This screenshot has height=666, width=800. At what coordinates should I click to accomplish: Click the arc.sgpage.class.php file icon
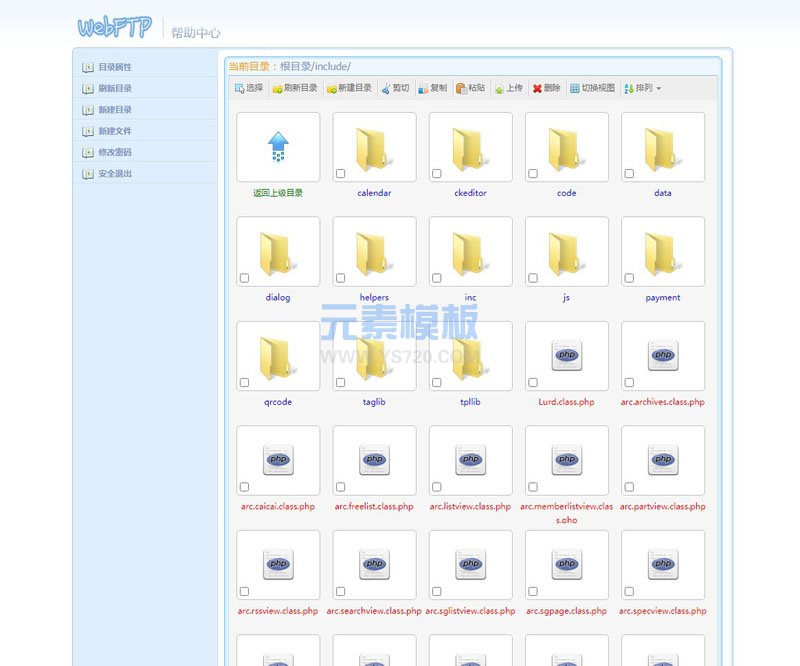[x=567, y=564]
